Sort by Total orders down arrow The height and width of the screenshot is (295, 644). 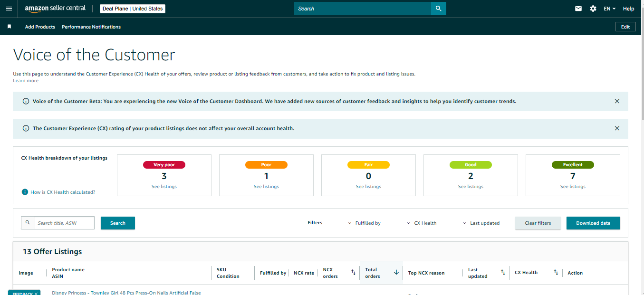pos(396,272)
